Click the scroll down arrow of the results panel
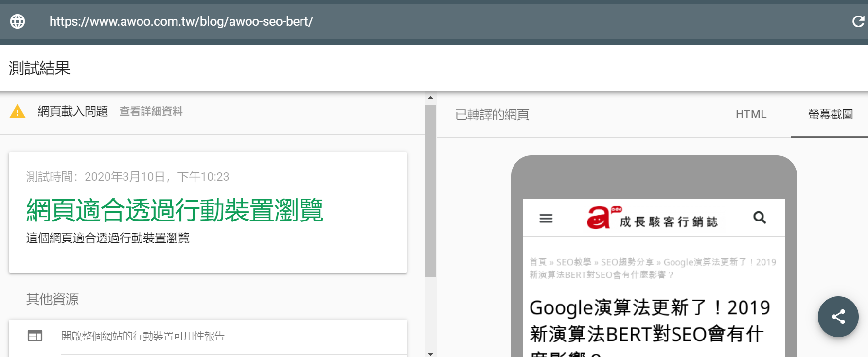 click(x=430, y=353)
